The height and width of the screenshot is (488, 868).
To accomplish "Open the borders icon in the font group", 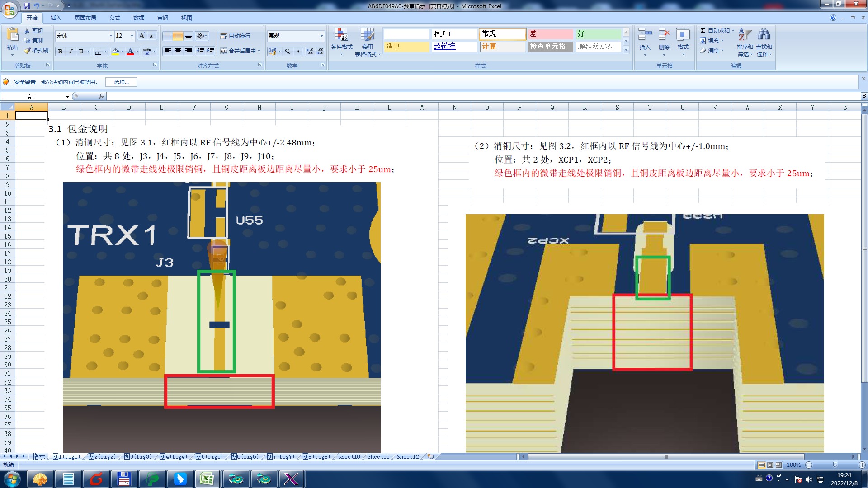I will pyautogui.click(x=98, y=52).
